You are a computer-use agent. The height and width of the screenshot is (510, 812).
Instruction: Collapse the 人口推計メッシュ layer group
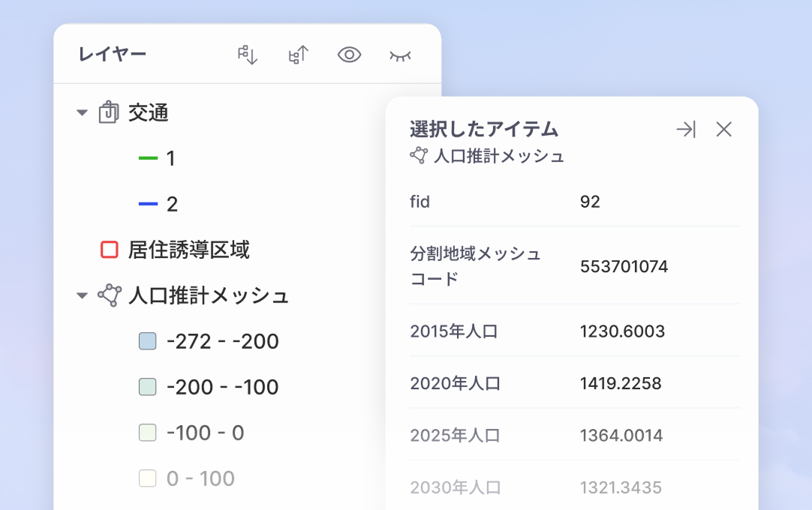(81, 295)
